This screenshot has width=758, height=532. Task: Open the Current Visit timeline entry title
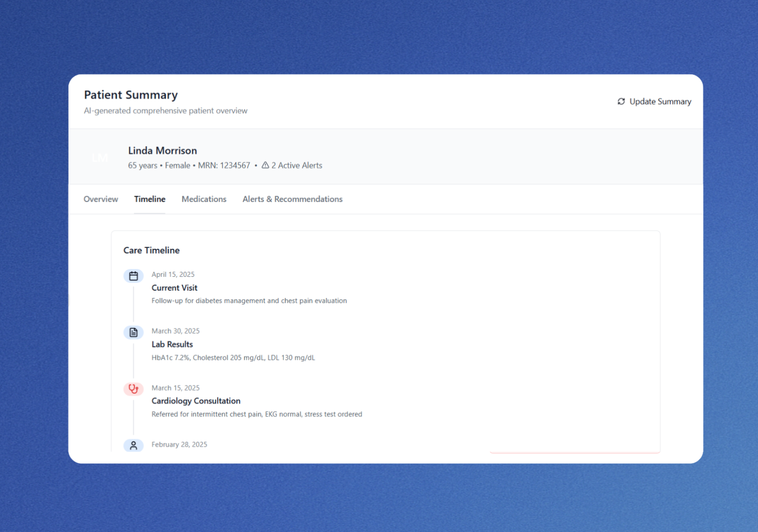coord(174,288)
